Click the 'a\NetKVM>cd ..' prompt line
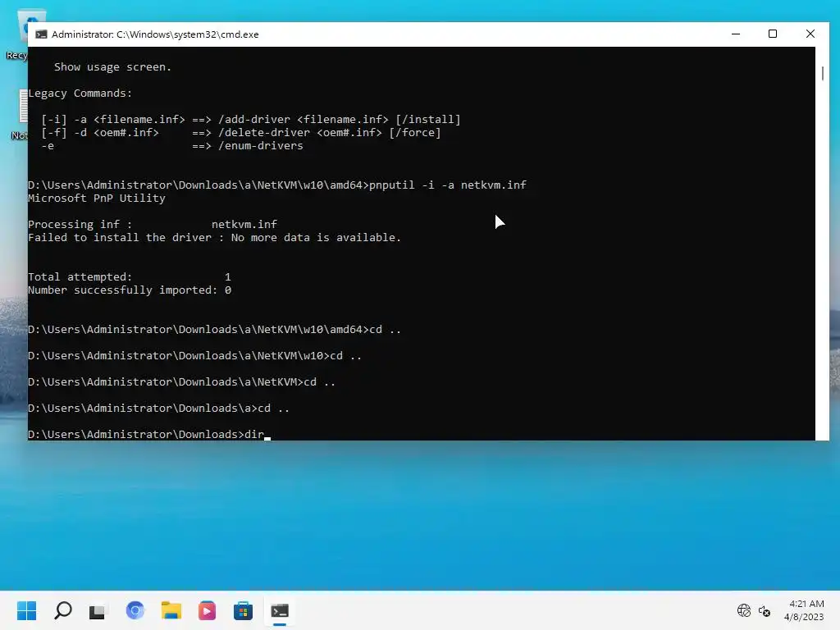This screenshot has width=840, height=630. (181, 382)
